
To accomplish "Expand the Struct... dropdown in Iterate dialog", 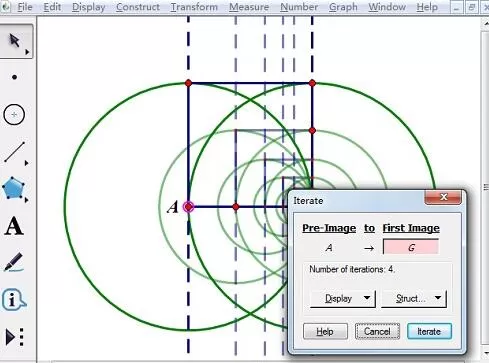I will point(414,298).
